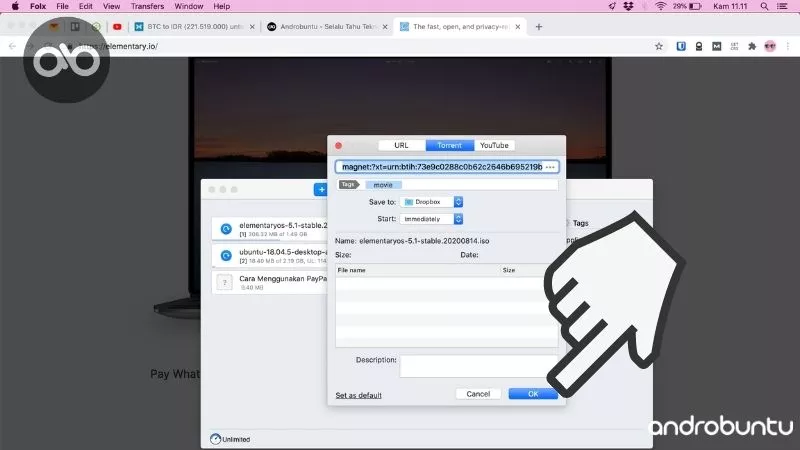Close the elementary.io browser tab
Screen dimensions: 800x450
point(518,27)
